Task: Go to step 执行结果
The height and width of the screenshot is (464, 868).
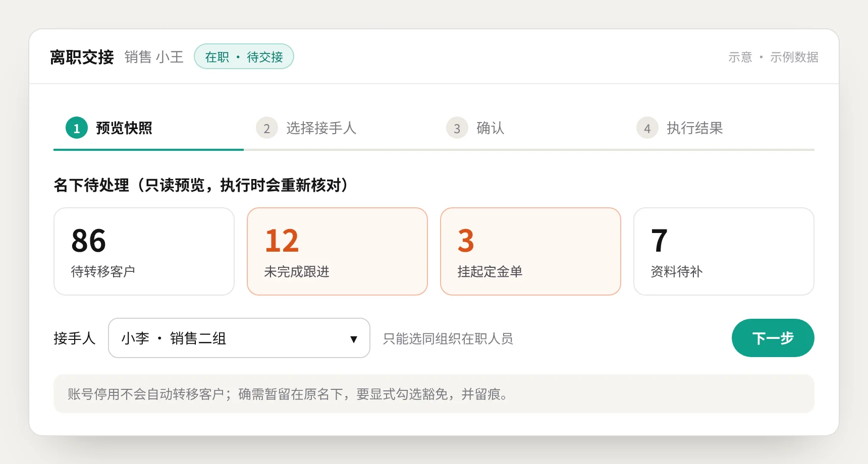Action: [x=719, y=128]
